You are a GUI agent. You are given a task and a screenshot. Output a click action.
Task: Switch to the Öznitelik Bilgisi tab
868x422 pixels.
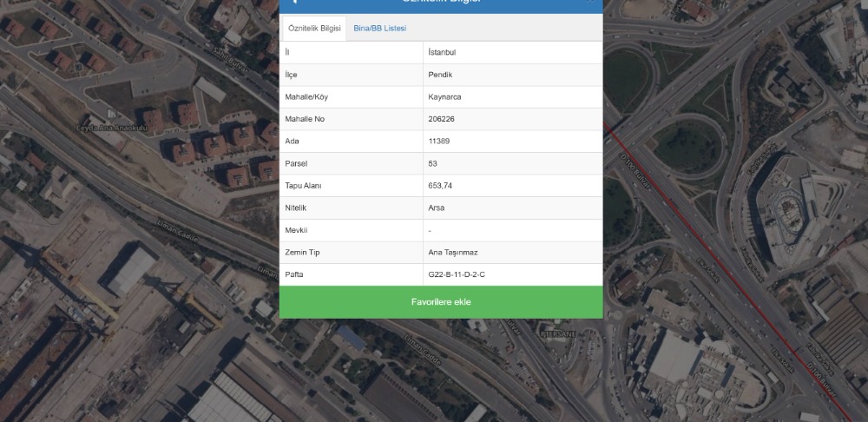click(314, 29)
